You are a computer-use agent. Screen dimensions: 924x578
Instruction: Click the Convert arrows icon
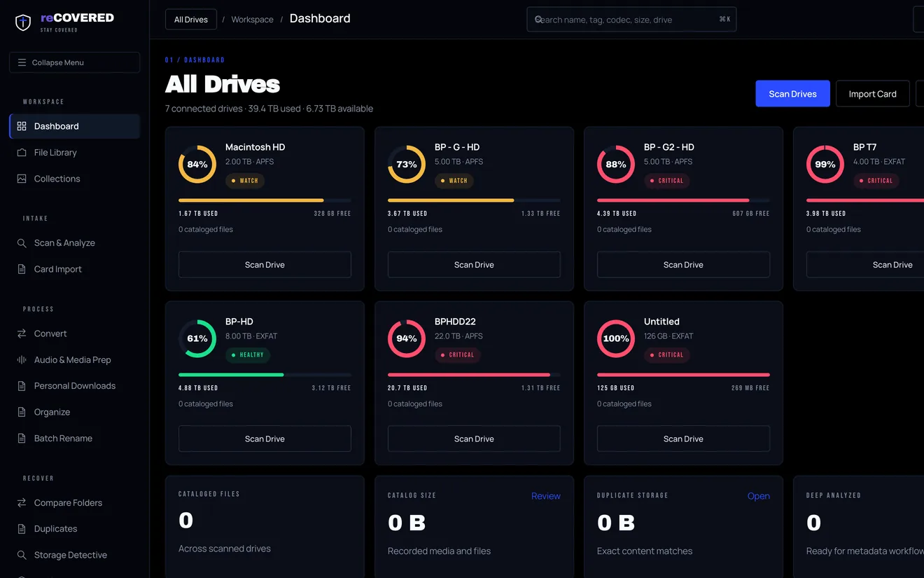click(22, 333)
